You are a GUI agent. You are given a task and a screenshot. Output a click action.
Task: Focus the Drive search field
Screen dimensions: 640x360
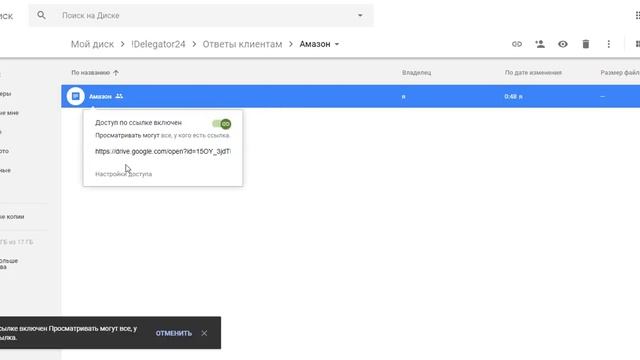[201, 16]
